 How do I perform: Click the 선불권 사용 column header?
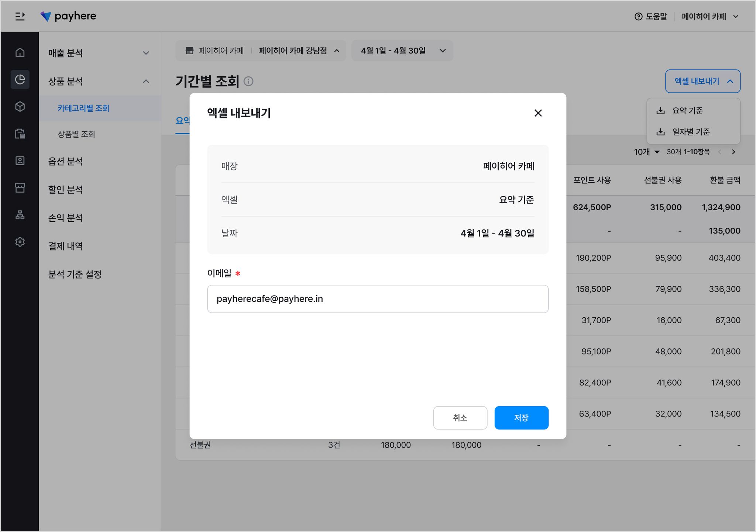click(663, 180)
